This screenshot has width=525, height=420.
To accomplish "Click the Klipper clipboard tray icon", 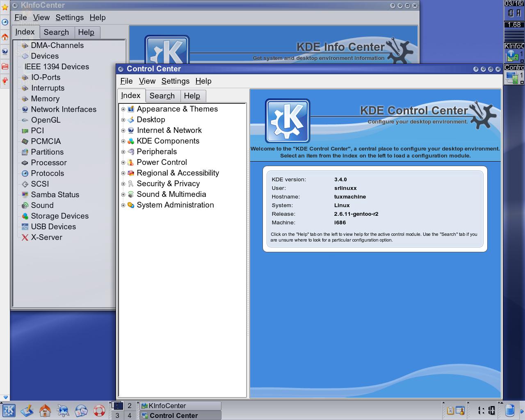I will tap(450, 410).
